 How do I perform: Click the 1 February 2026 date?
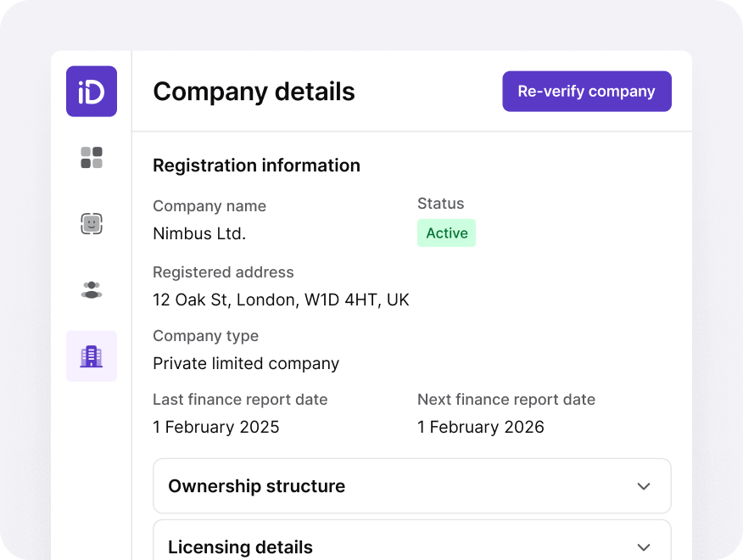pyautogui.click(x=481, y=427)
